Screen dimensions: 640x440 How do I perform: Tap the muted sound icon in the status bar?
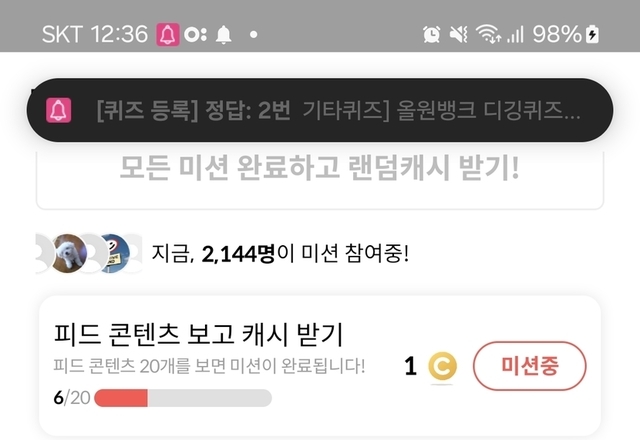tap(459, 34)
